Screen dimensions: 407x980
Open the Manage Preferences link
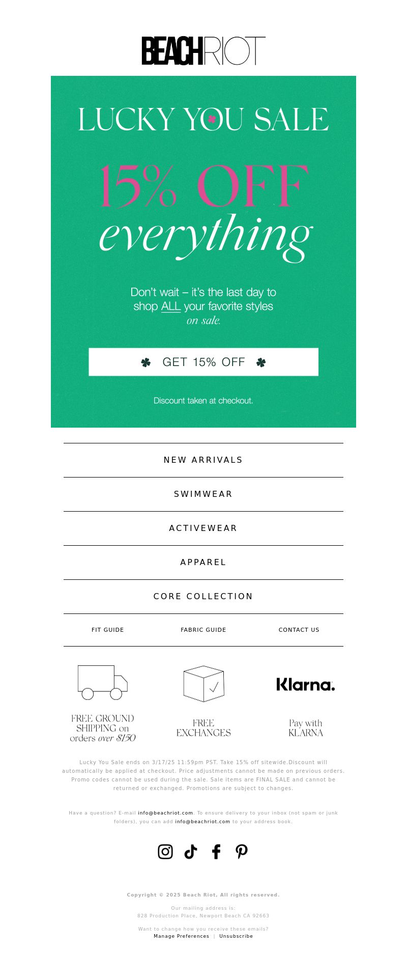click(x=182, y=936)
